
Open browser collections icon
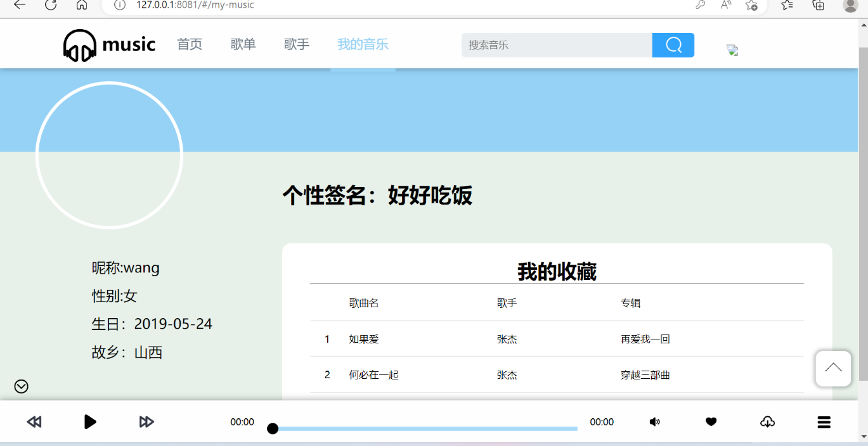click(x=818, y=5)
